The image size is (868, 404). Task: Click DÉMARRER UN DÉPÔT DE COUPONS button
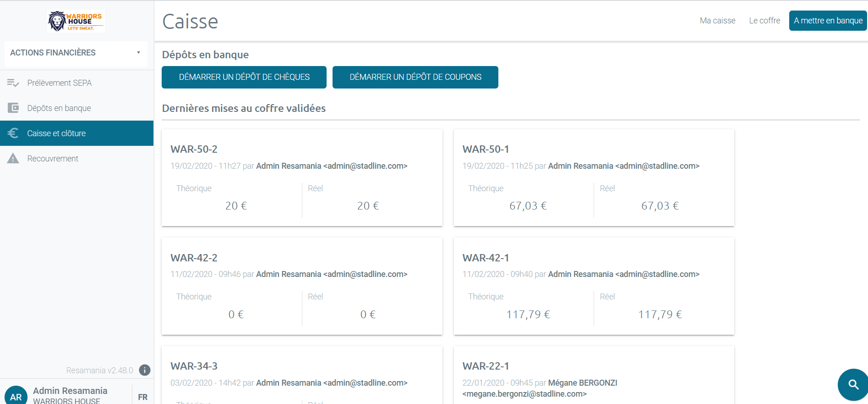pyautogui.click(x=415, y=77)
